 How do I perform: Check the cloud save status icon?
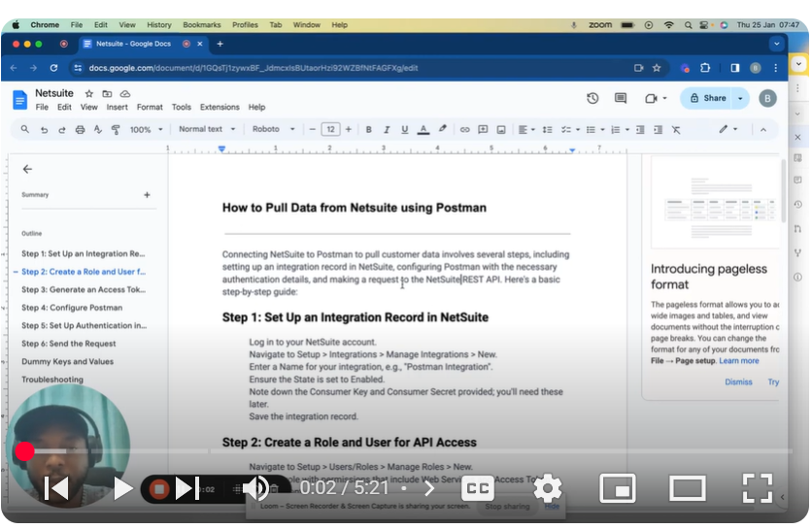tap(124, 94)
